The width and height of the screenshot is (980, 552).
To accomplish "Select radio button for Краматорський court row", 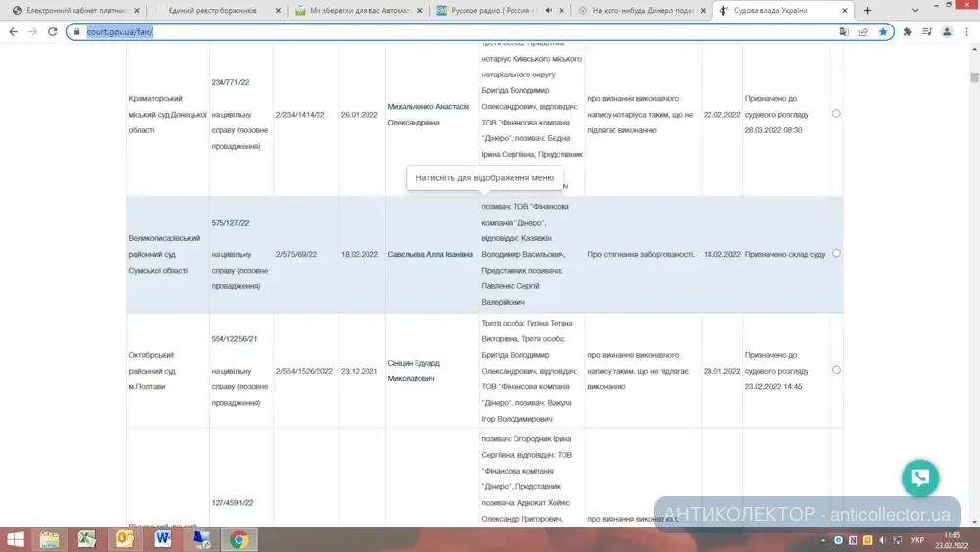I will (x=836, y=113).
